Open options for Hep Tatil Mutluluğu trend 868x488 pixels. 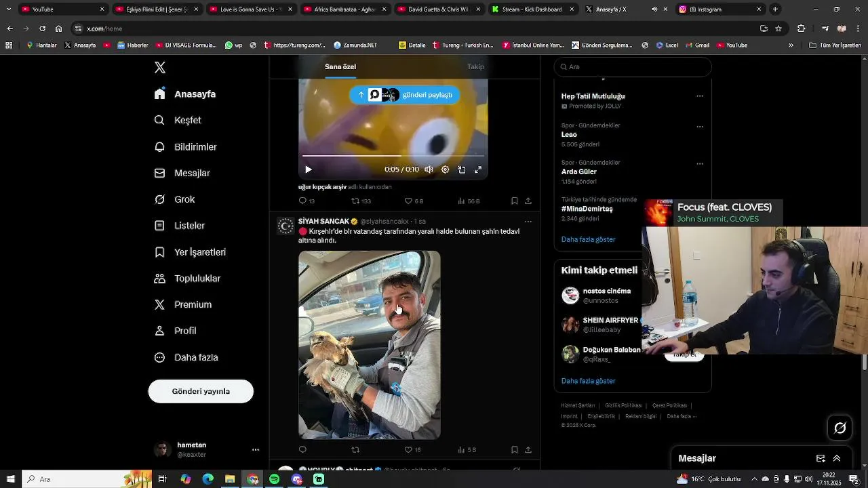pos(700,96)
